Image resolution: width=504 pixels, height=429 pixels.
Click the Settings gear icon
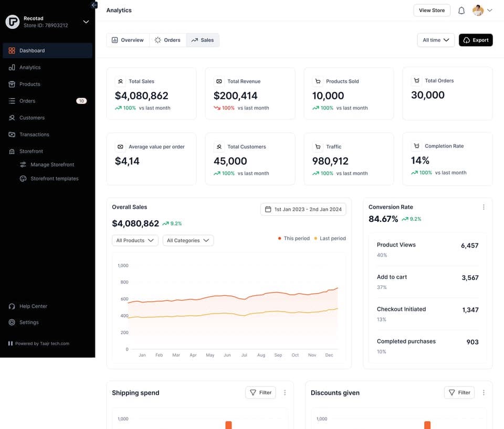12,323
